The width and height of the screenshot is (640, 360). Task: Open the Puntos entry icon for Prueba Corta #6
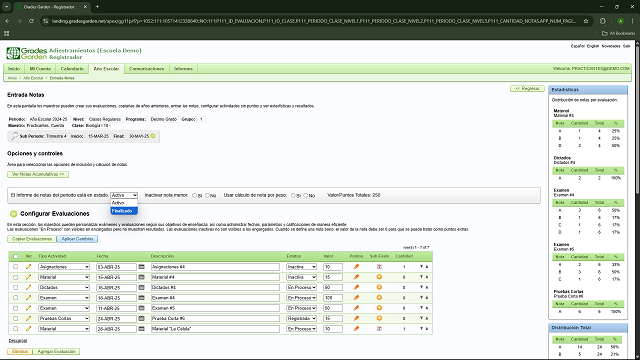356,318
